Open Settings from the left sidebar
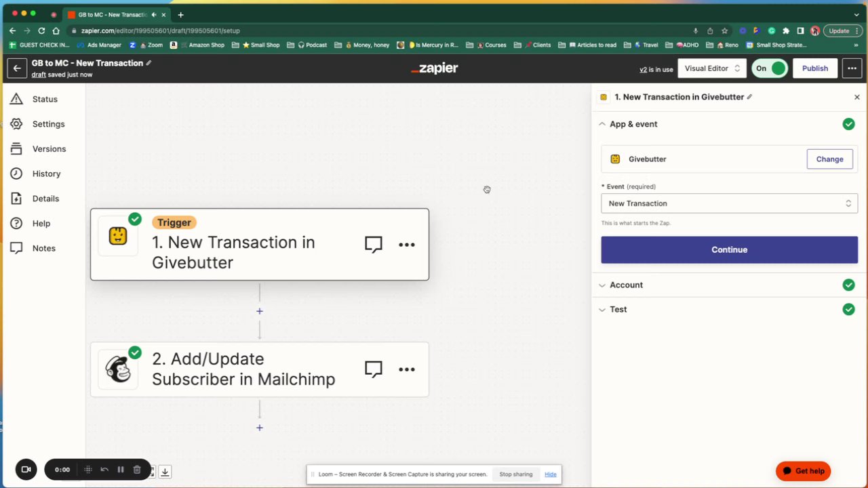This screenshot has height=488, width=868. point(38,124)
